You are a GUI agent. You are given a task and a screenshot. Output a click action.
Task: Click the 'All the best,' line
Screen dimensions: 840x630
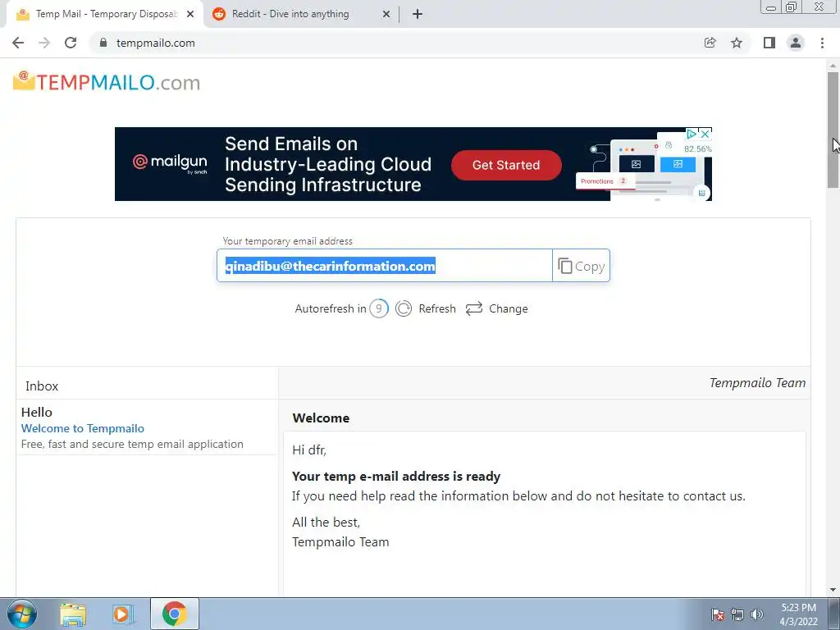(326, 523)
